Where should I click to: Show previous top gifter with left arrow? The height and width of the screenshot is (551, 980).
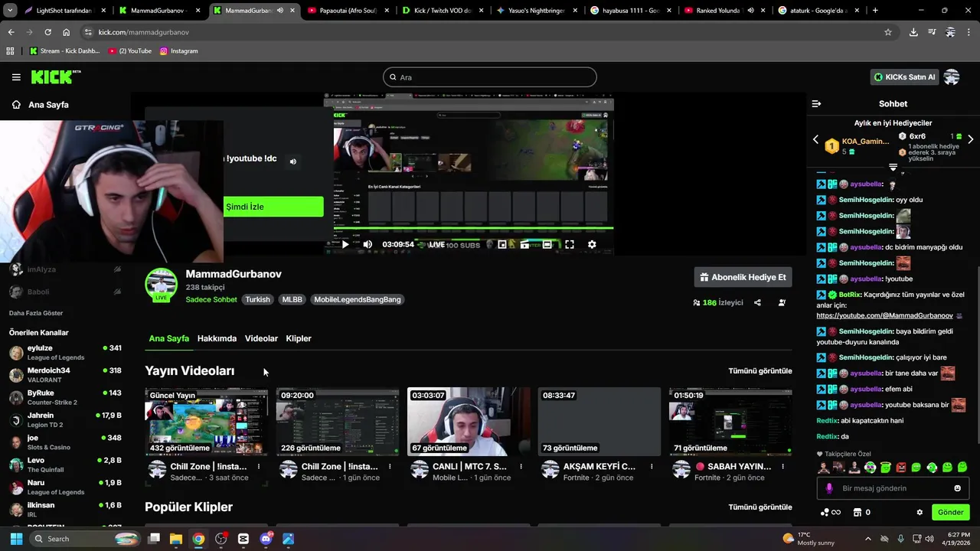pyautogui.click(x=815, y=140)
